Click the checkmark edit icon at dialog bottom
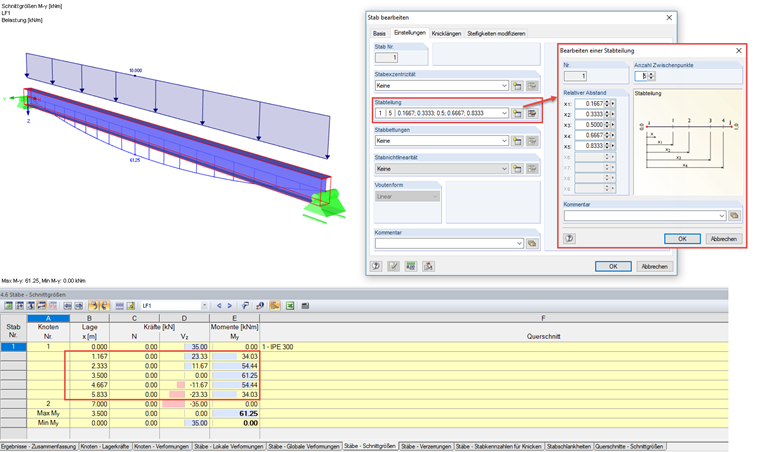This screenshot has width=760, height=452. (394, 266)
